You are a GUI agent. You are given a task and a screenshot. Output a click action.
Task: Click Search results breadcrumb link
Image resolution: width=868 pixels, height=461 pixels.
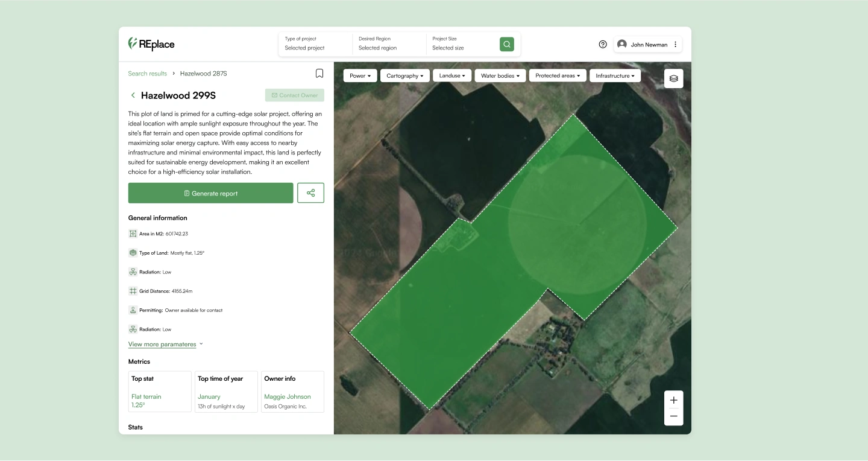point(147,74)
